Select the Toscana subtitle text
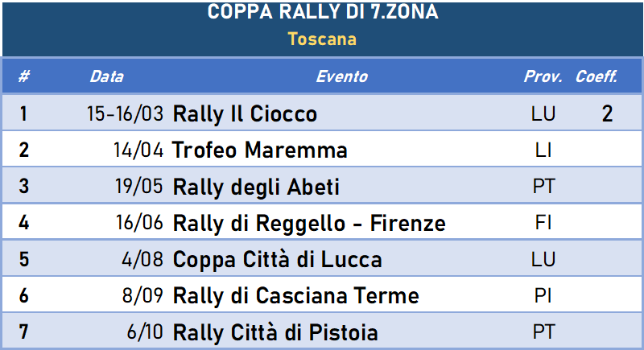 click(x=322, y=39)
